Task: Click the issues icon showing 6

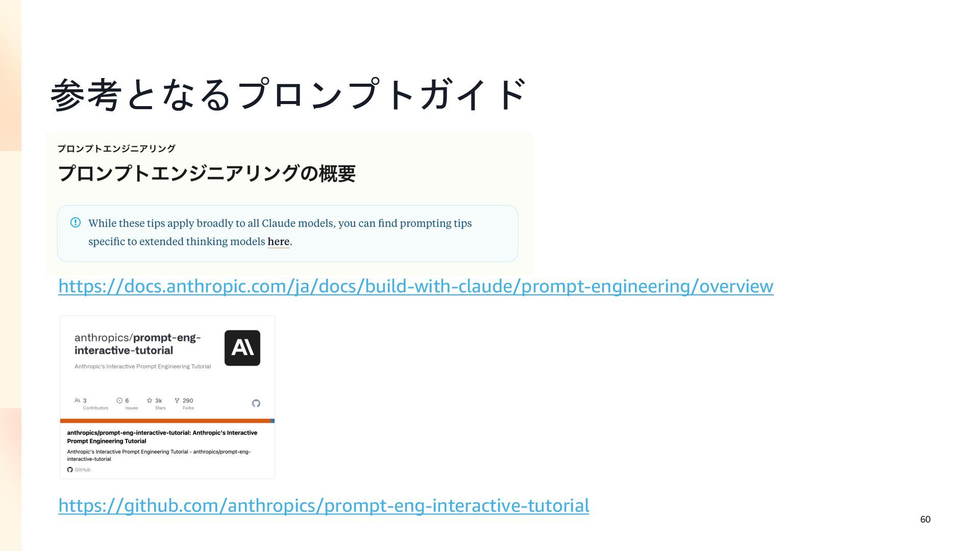Action: coord(119,400)
